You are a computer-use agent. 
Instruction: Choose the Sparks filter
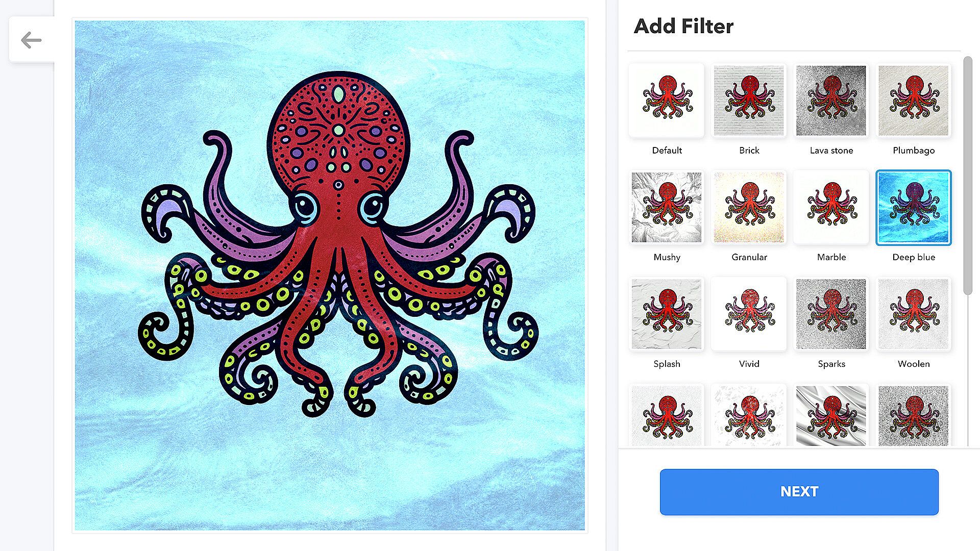pos(831,314)
